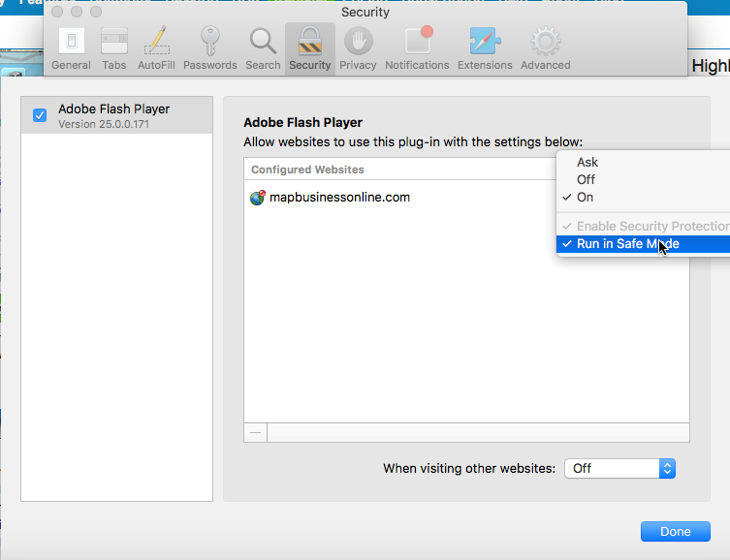The image size is (730, 560).
Task: Open the Extensions preferences pane
Action: pos(485,48)
